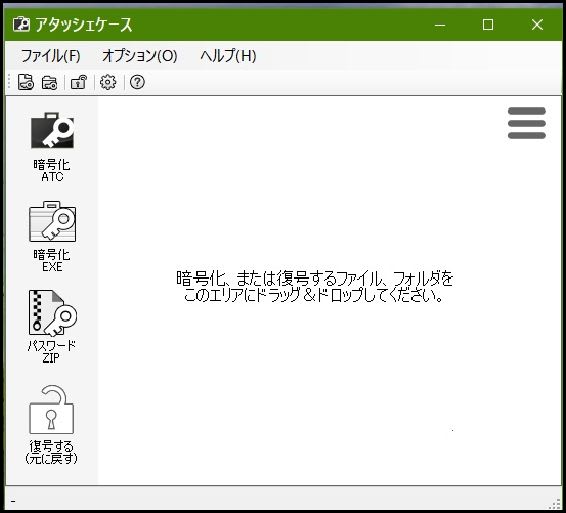Maximize the アタッシェケース window
Image resolution: width=566 pixels, height=513 pixels.
coord(488,25)
